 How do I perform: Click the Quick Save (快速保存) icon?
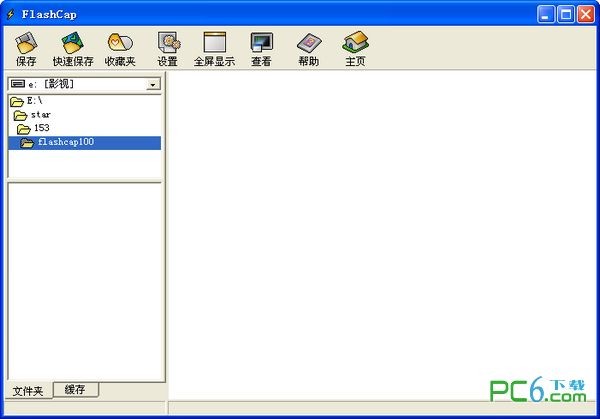[x=73, y=42]
